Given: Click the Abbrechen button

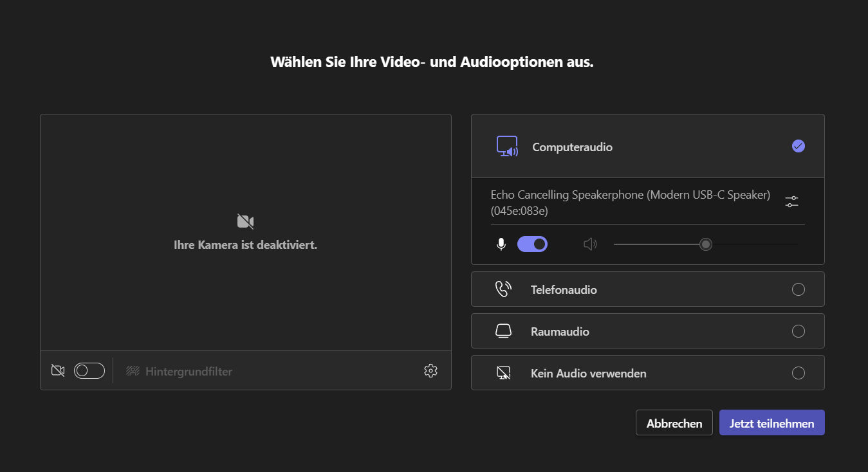Looking at the screenshot, I should pyautogui.click(x=674, y=423).
